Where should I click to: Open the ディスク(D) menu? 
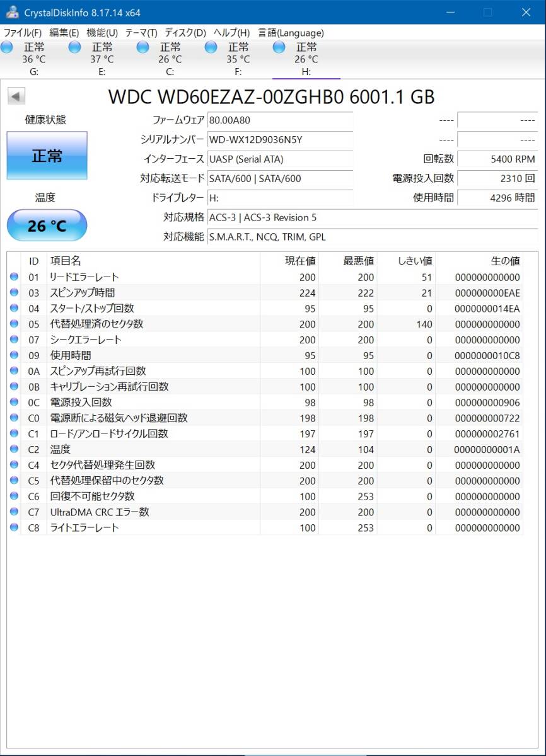tap(185, 33)
